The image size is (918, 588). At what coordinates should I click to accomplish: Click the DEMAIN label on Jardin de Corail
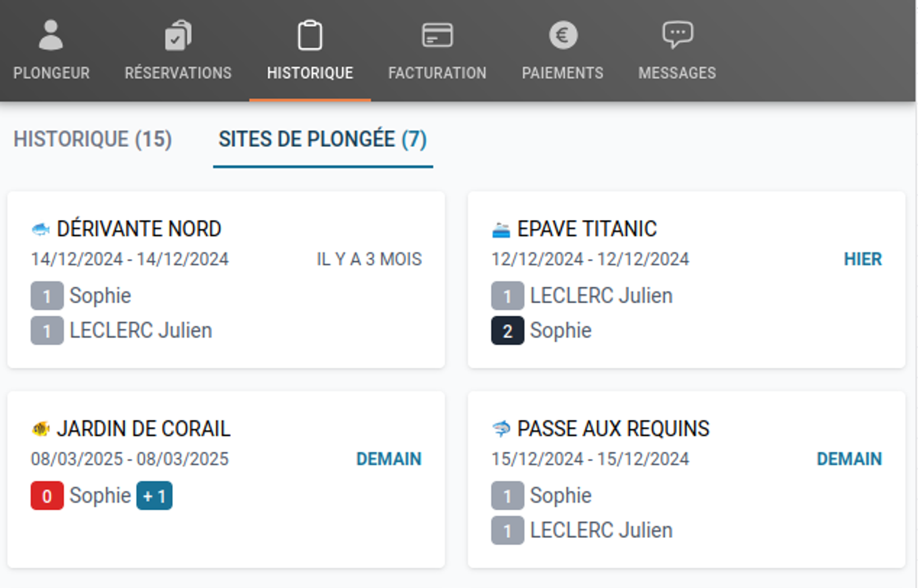click(389, 459)
